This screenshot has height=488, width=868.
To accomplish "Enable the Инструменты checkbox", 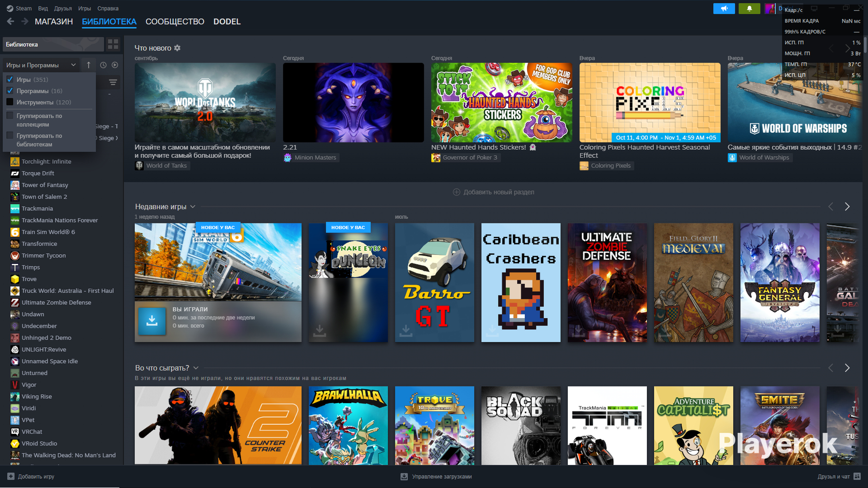I will [10, 102].
